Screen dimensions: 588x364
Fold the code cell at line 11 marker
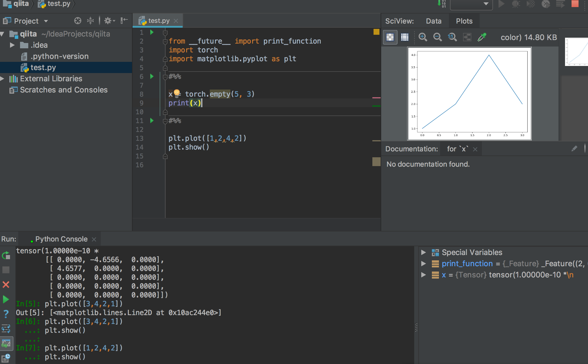[x=165, y=121]
